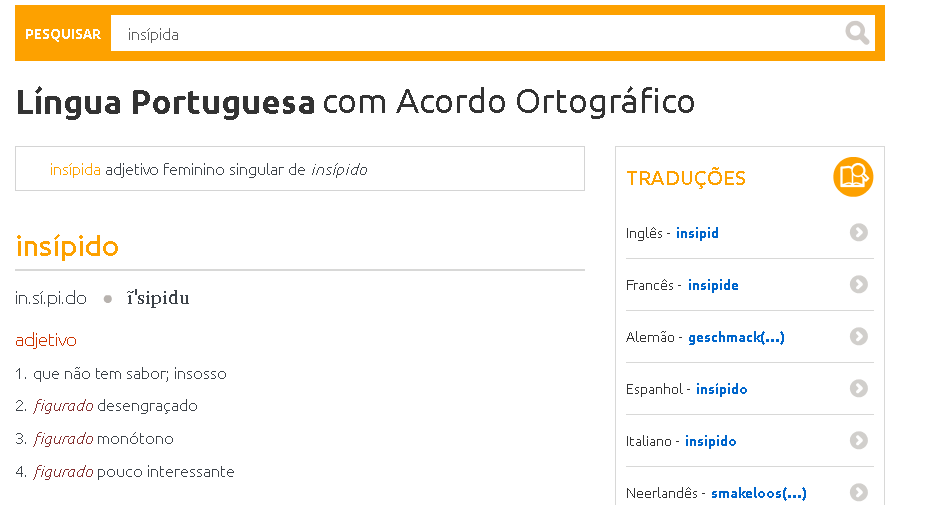Open the German translation 'geschmack(...)' link
The image size is (940, 505).
pos(736,338)
